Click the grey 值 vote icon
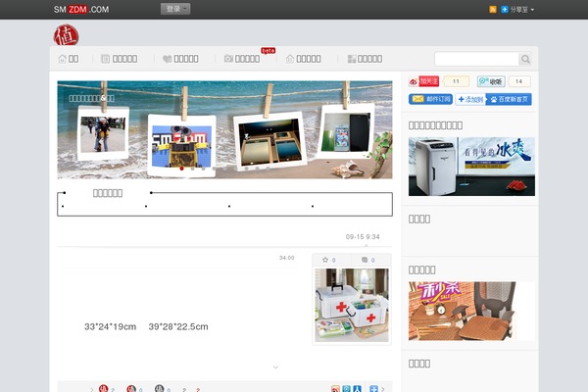This screenshot has height=392, width=588. (160, 389)
